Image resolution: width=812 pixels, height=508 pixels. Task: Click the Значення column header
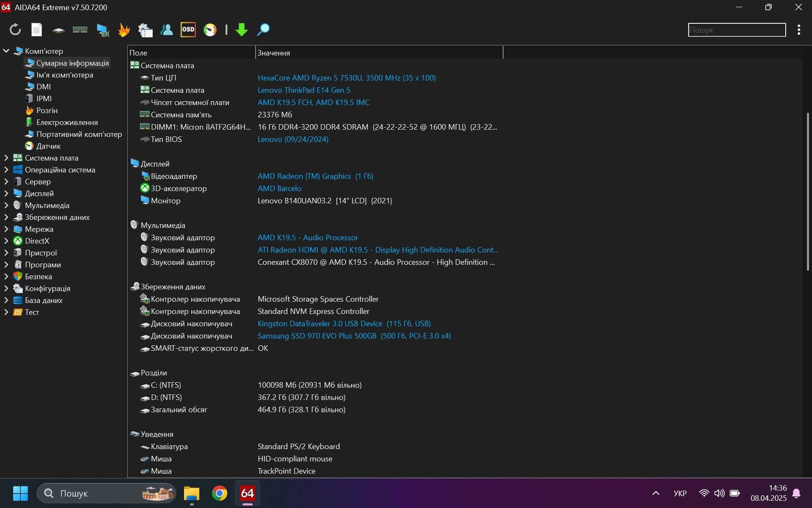pos(379,53)
